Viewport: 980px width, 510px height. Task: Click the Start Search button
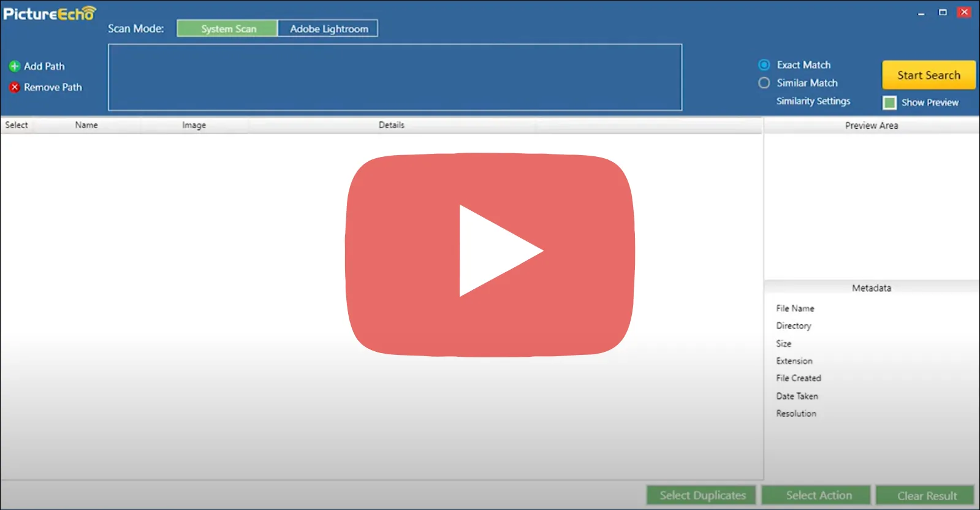(929, 75)
